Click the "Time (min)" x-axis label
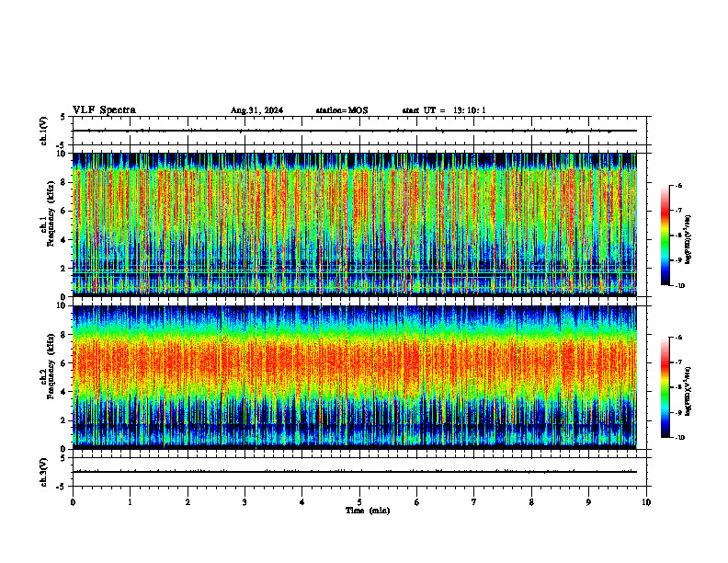This screenshot has width=728, height=563. [x=368, y=511]
